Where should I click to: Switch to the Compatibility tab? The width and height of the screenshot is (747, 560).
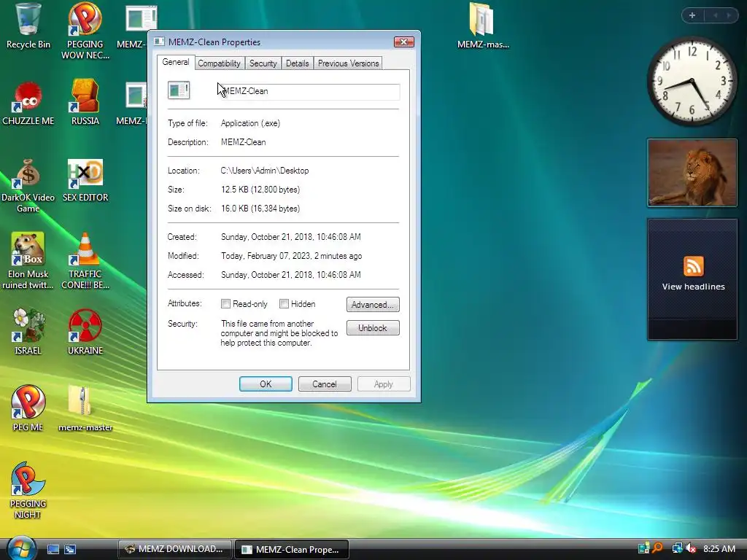(219, 63)
